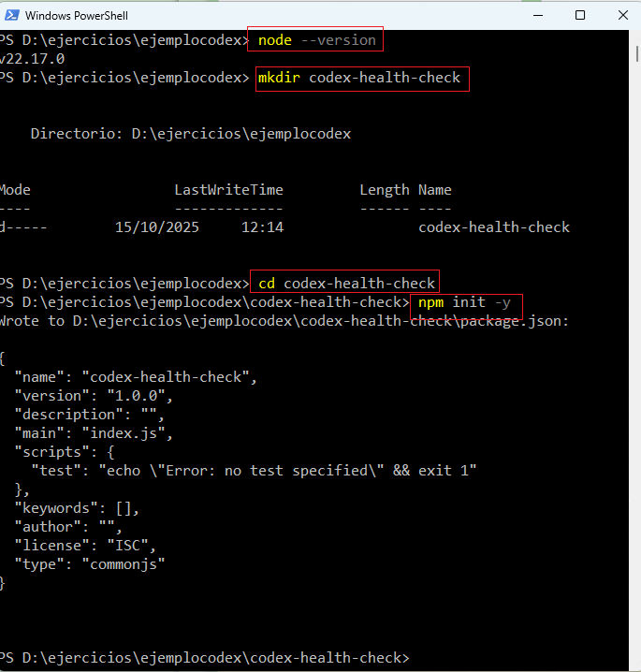The width and height of the screenshot is (641, 672).
Task: Click the v22.17.0 version output
Action: coord(32,59)
